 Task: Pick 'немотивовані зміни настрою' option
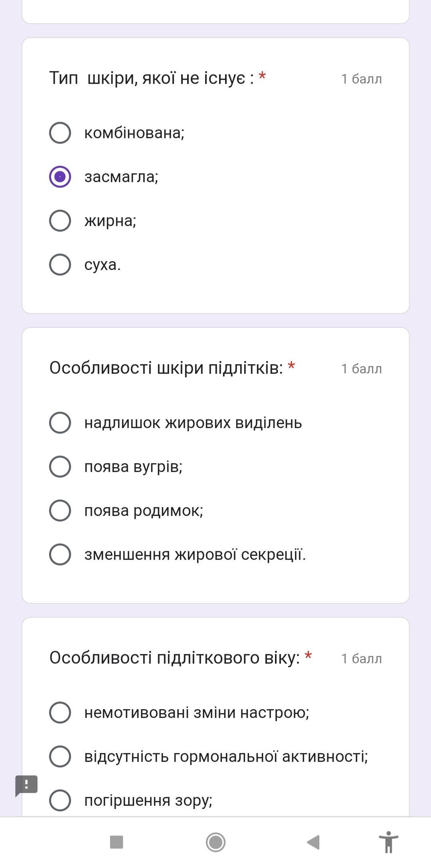coord(60,712)
